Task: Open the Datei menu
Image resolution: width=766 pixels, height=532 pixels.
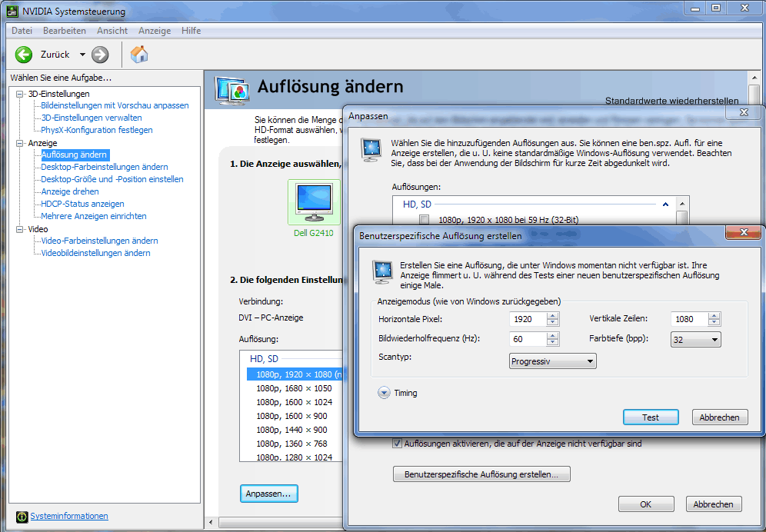Action: point(22,30)
